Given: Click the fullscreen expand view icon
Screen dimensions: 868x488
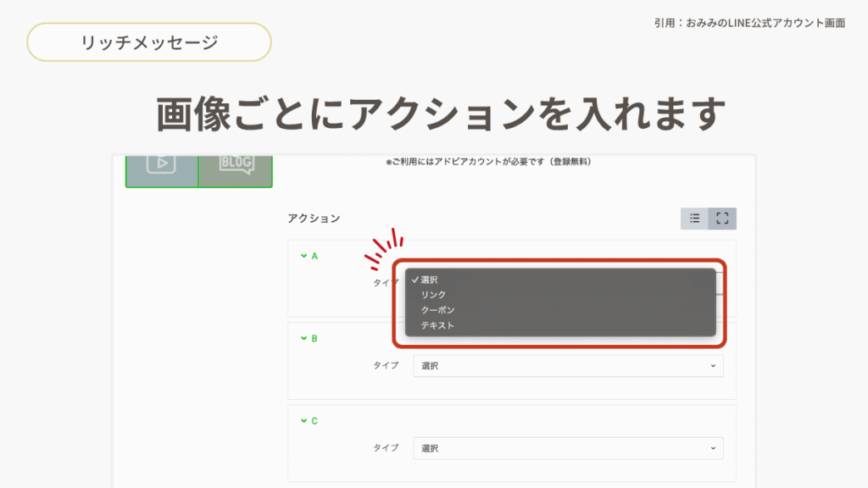Looking at the screenshot, I should [722, 219].
